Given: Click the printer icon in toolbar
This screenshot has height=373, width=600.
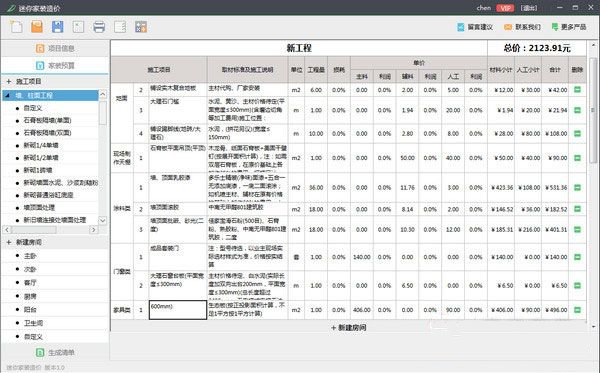Looking at the screenshot, I should click(99, 27).
